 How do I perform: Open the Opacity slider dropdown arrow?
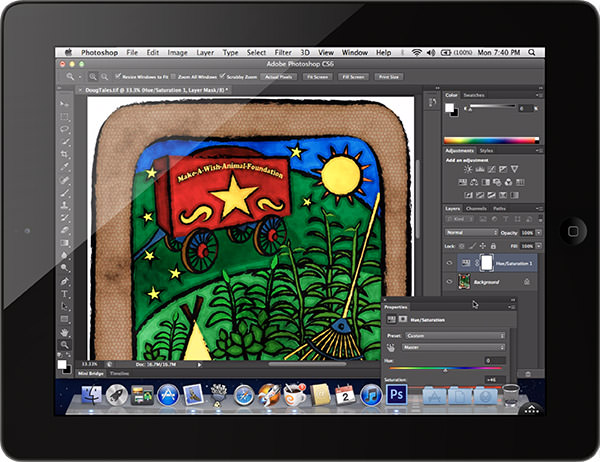[539, 233]
